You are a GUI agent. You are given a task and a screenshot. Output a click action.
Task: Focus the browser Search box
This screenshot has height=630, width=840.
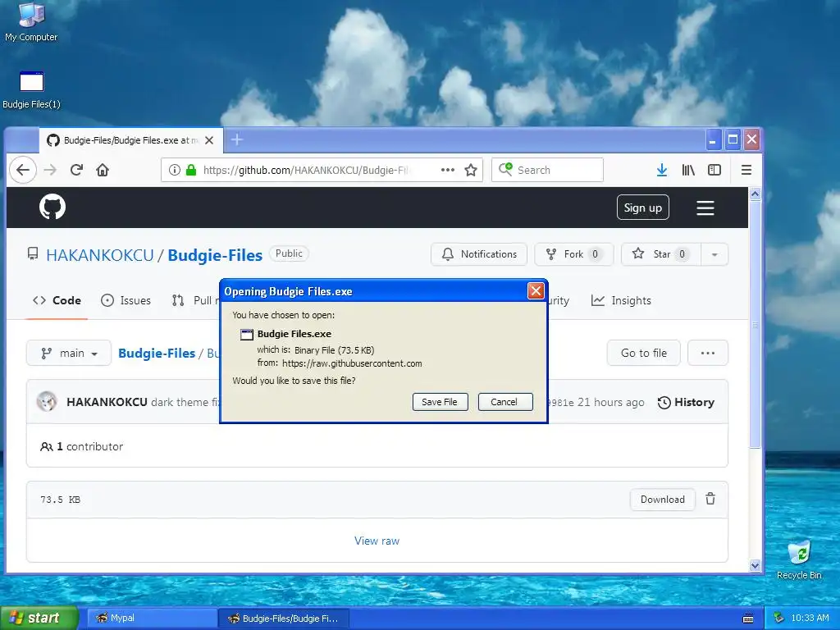547,171
